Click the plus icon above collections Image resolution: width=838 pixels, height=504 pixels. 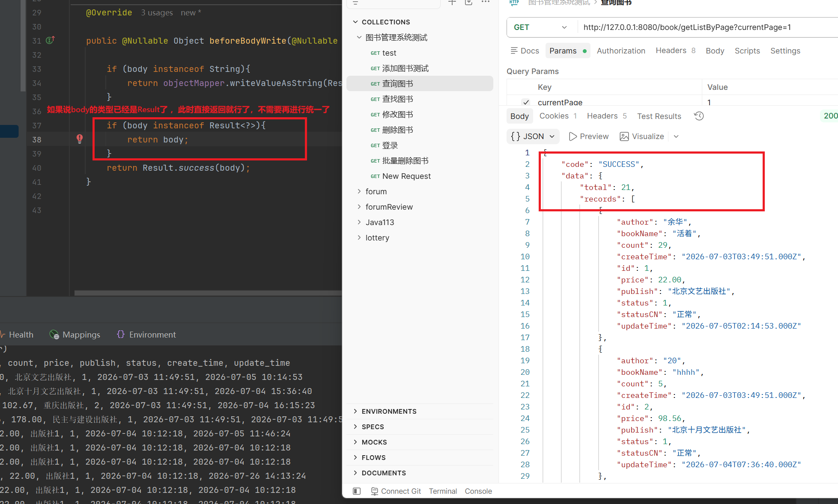(452, 3)
